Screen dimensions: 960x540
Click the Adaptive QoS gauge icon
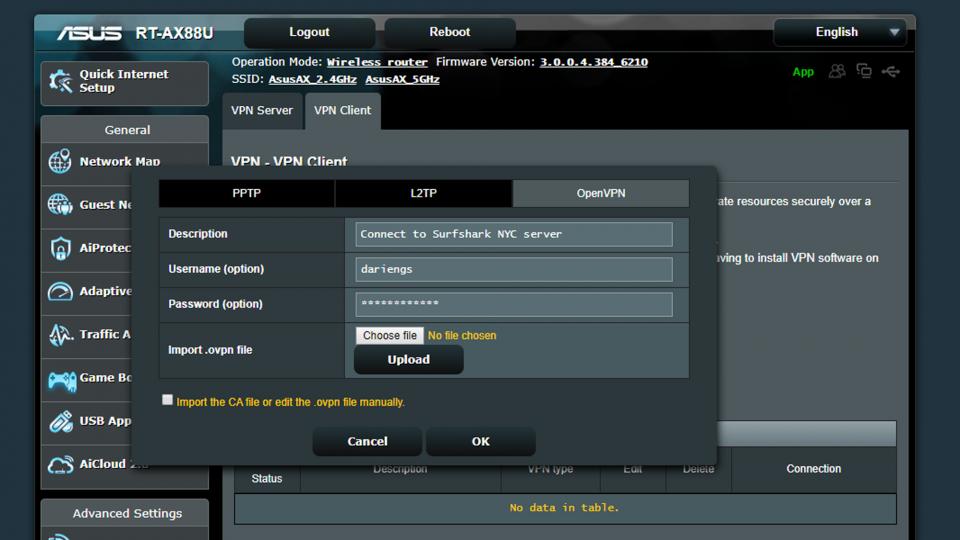pyautogui.click(x=60, y=291)
